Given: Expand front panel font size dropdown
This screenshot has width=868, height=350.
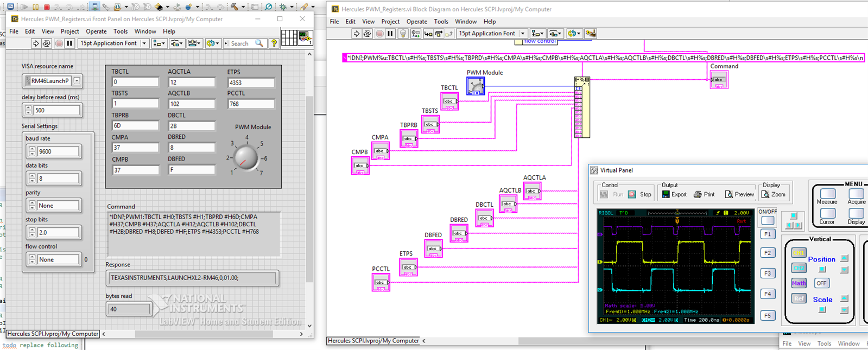Looking at the screenshot, I should point(144,43).
